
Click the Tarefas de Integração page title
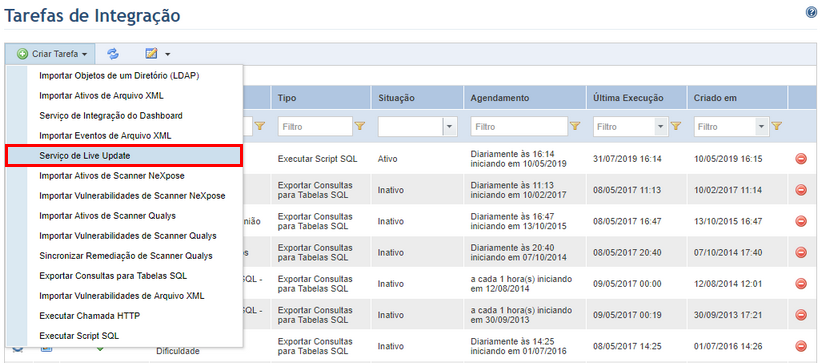point(92,15)
